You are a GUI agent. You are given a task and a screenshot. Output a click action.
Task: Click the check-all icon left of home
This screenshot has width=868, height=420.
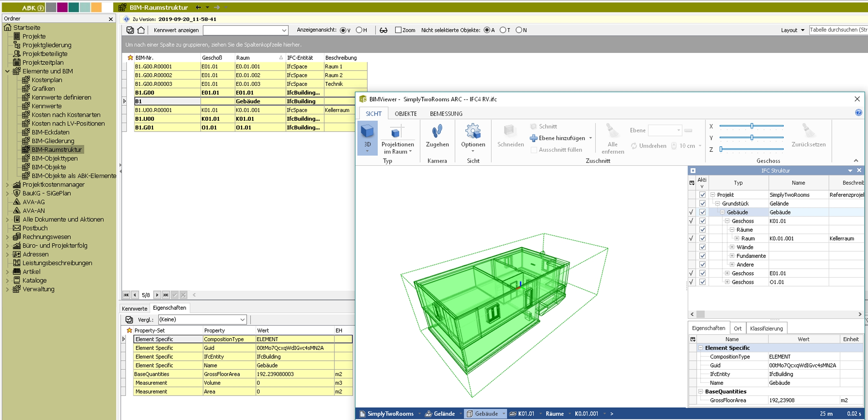pos(130,30)
